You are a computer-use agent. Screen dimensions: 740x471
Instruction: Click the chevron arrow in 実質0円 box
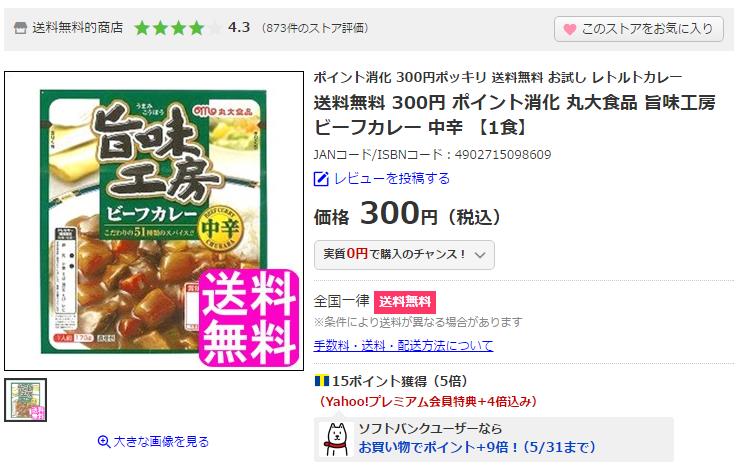480,255
